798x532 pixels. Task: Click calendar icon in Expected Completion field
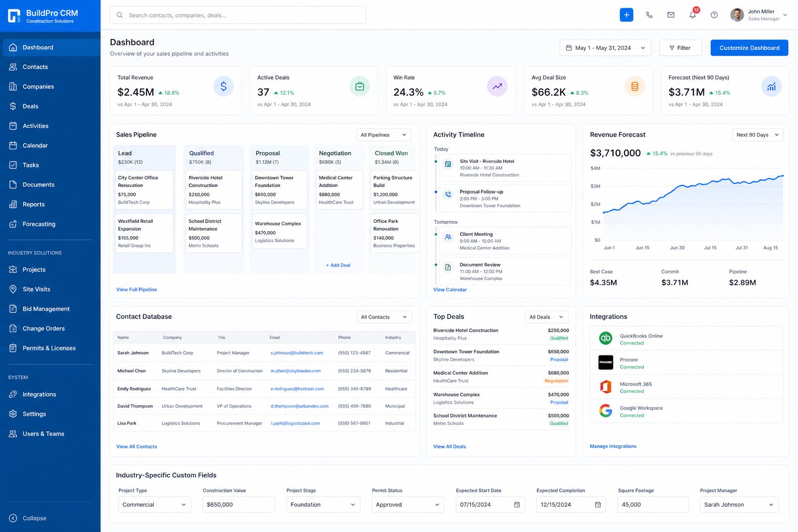point(598,504)
